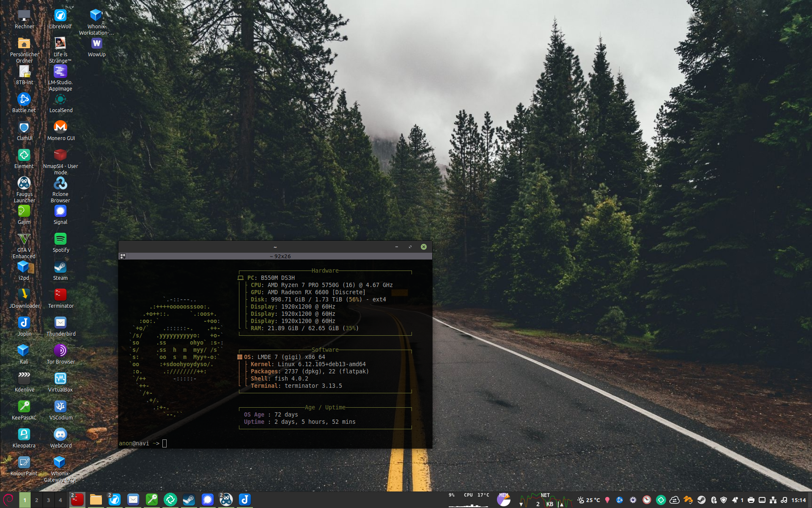Viewport: 812px width, 508px height.
Task: Switch to workspace 2 in the panel
Action: coord(37,500)
